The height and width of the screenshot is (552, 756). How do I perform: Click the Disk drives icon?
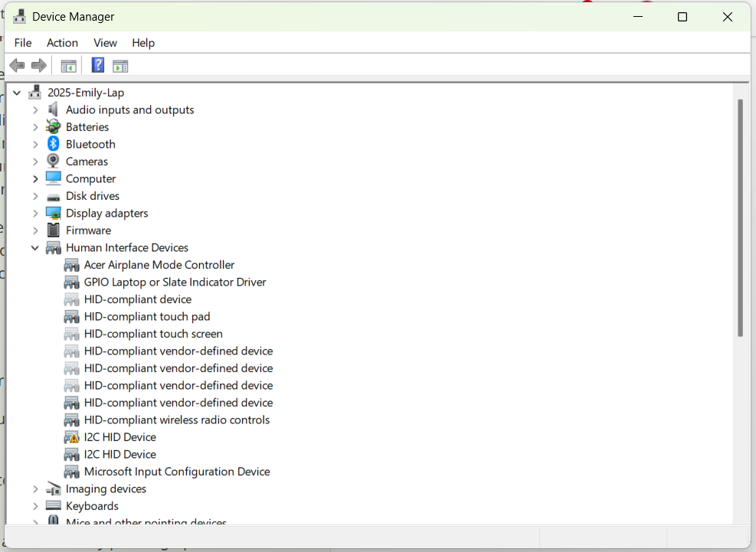click(53, 198)
